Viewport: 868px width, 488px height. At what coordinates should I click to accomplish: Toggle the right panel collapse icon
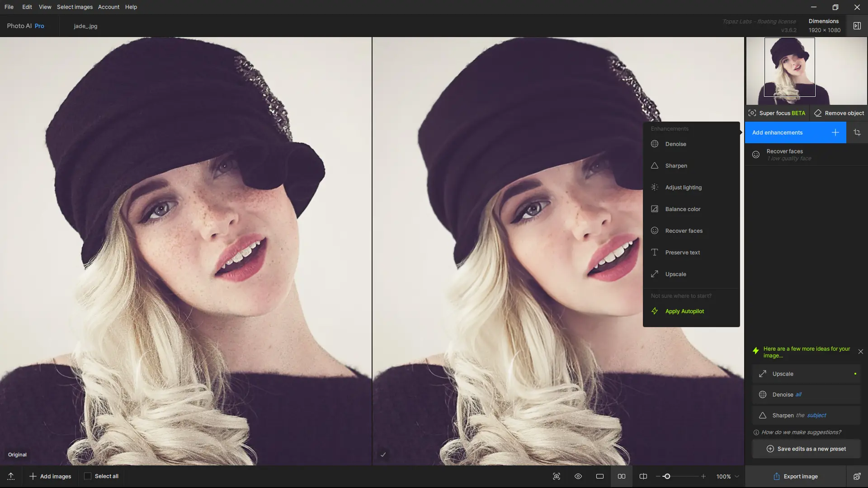click(857, 26)
